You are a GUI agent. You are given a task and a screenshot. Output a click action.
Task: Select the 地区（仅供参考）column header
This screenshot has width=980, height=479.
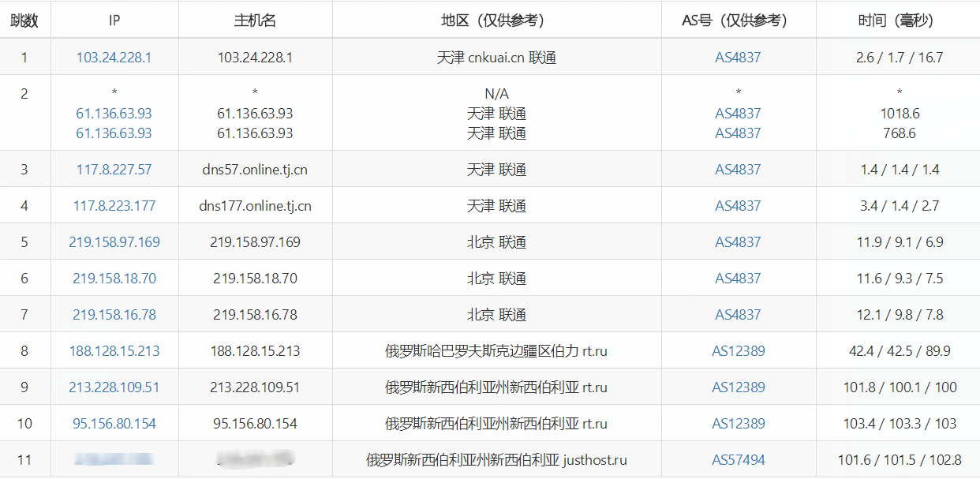pos(496,21)
